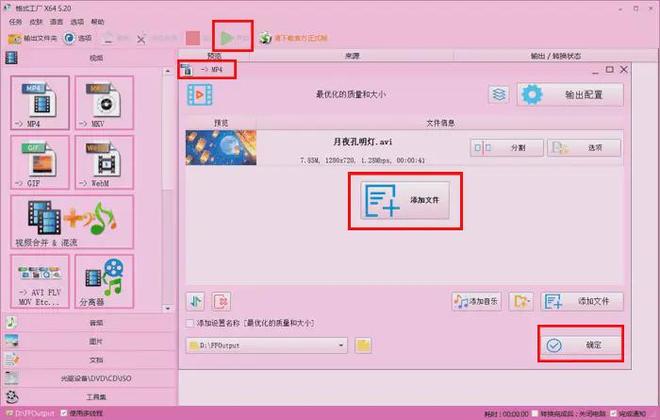660x420 pixels.
Task: Click the film strip icon in the video header
Action: (11, 58)
